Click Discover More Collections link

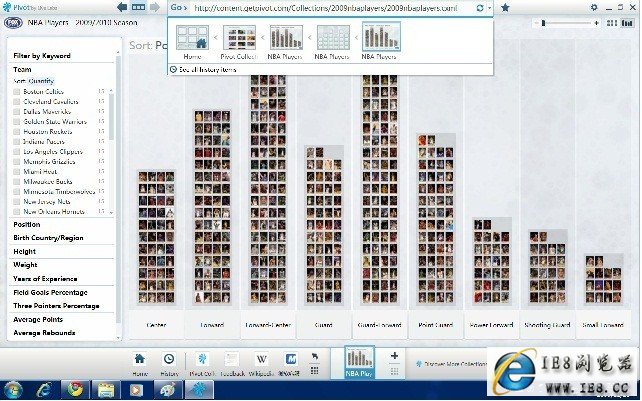454,364
